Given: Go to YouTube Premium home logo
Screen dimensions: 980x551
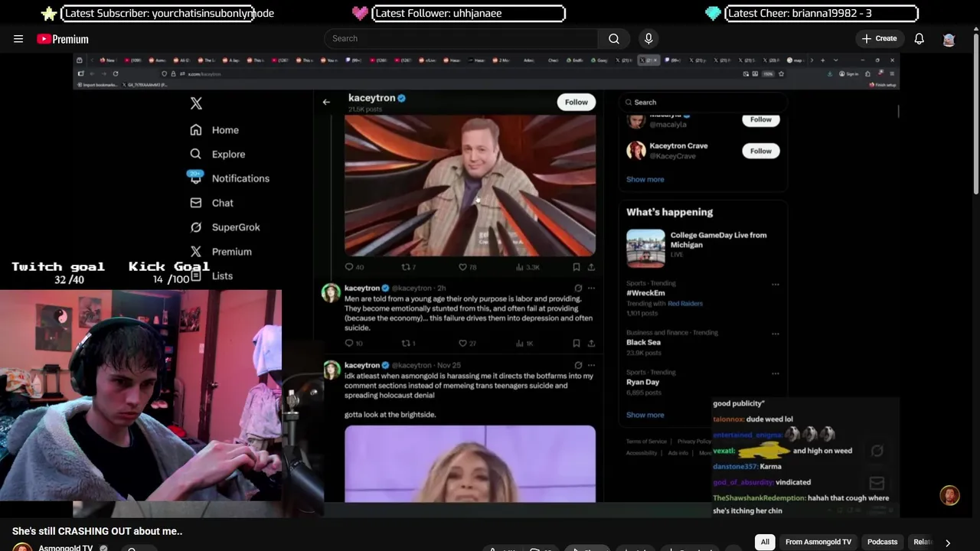Looking at the screenshot, I should [x=63, y=39].
